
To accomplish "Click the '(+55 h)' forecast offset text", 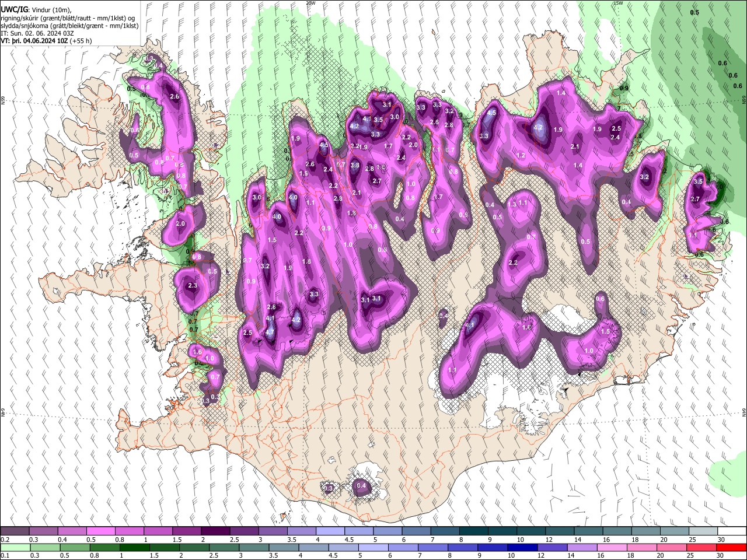I will pos(81,41).
